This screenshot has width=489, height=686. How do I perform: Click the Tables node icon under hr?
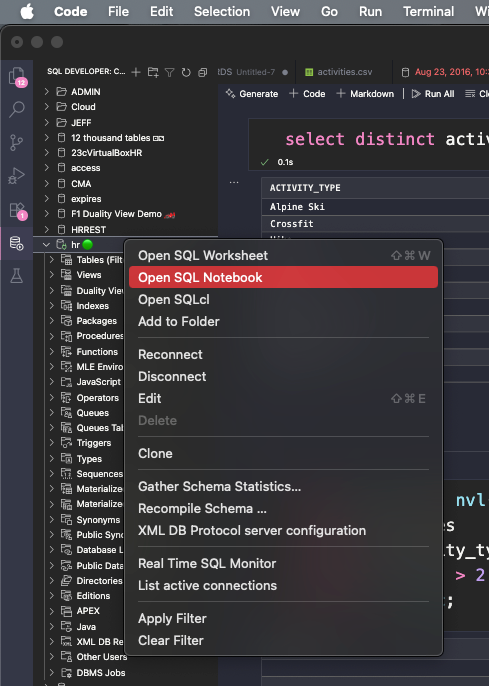(x=66, y=260)
